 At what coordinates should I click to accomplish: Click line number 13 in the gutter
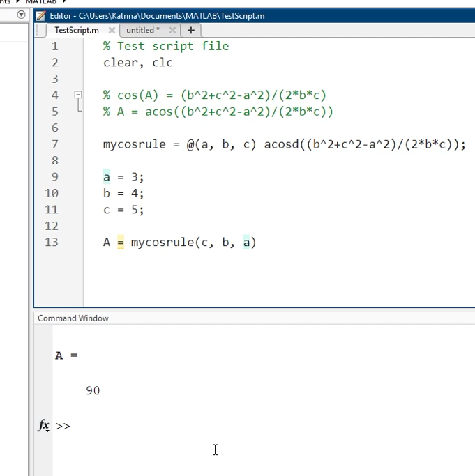click(52, 243)
